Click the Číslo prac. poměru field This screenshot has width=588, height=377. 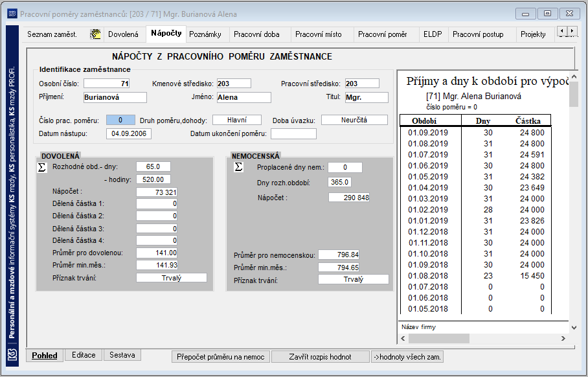[x=120, y=120]
